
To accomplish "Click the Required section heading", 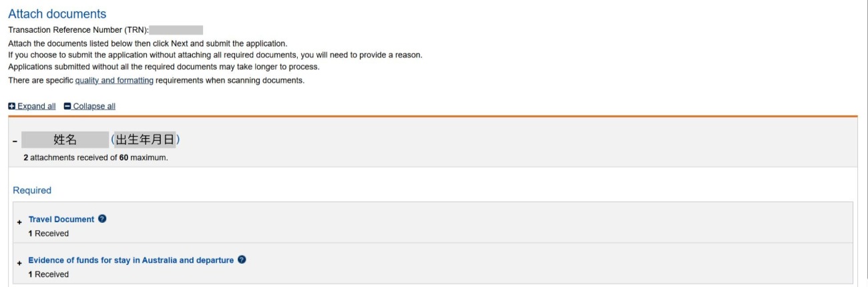I will (x=32, y=190).
